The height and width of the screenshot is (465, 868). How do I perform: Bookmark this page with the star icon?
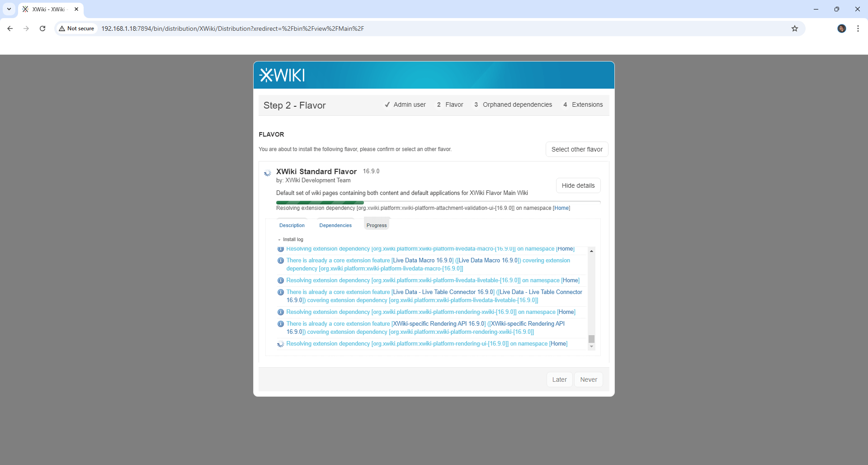[795, 28]
